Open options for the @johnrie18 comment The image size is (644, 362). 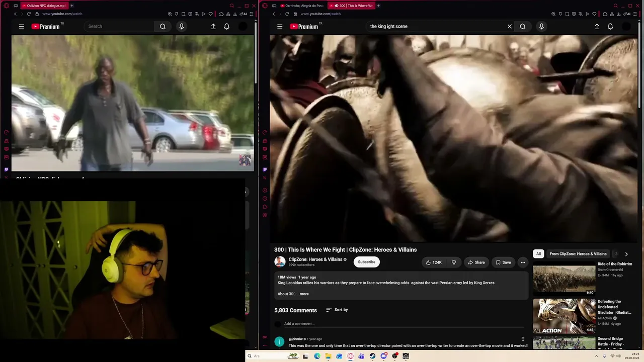click(523, 339)
